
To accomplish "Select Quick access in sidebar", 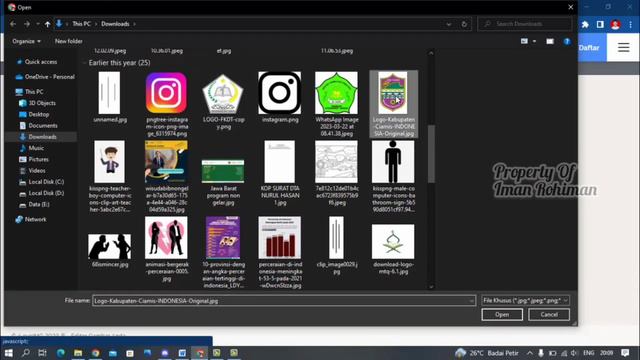I will coord(41,62).
